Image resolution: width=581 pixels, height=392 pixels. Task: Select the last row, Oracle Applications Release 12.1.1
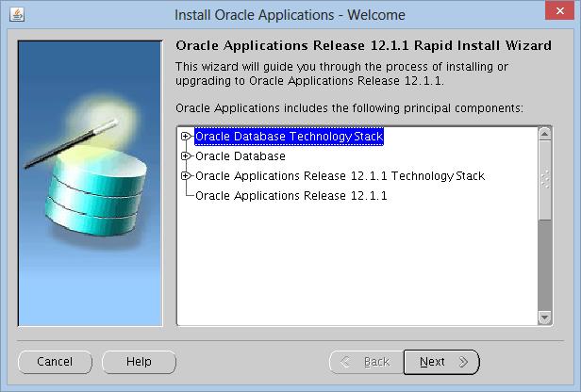(x=290, y=195)
